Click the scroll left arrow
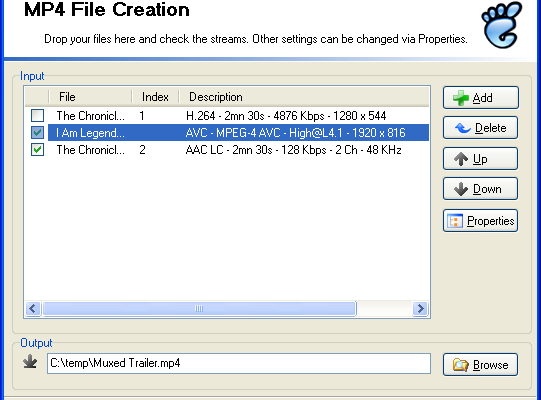This screenshot has height=400, width=541. [33, 309]
